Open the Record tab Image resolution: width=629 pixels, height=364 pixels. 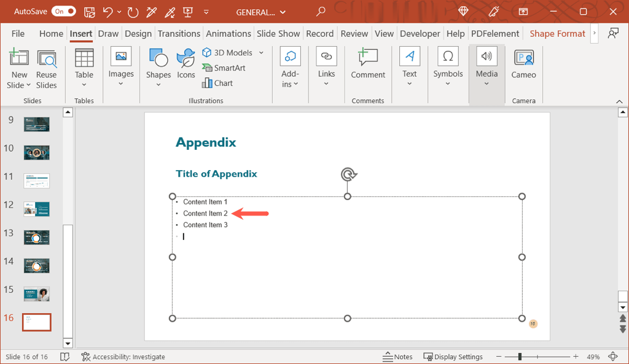(x=319, y=34)
